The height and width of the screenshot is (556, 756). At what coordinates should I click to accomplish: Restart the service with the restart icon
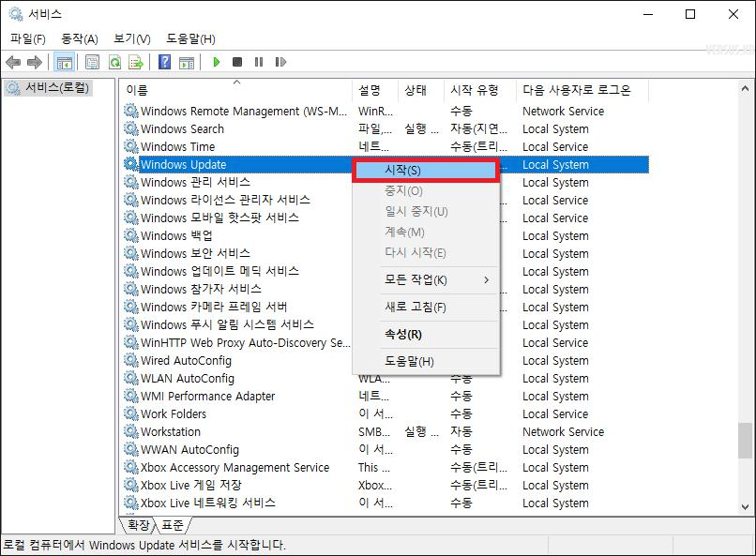tap(280, 62)
